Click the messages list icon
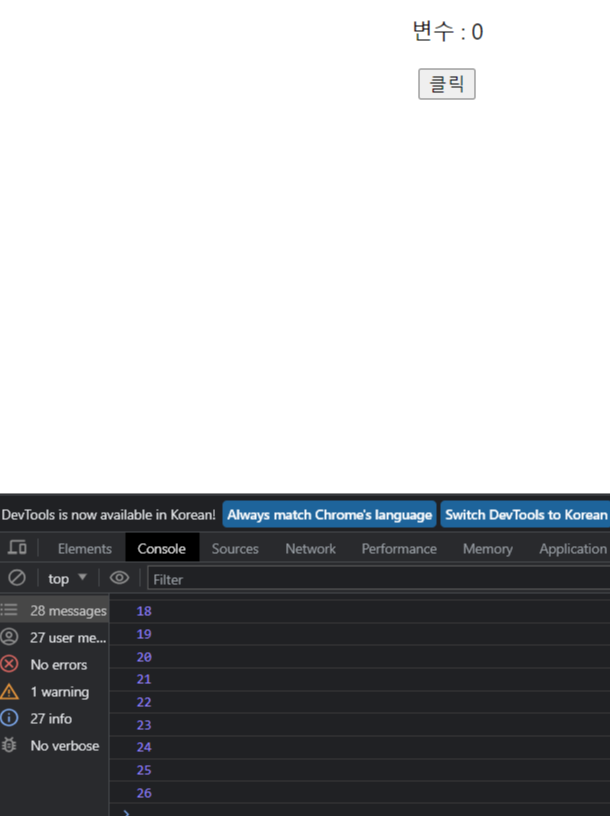The image size is (610, 816). tap(9, 610)
